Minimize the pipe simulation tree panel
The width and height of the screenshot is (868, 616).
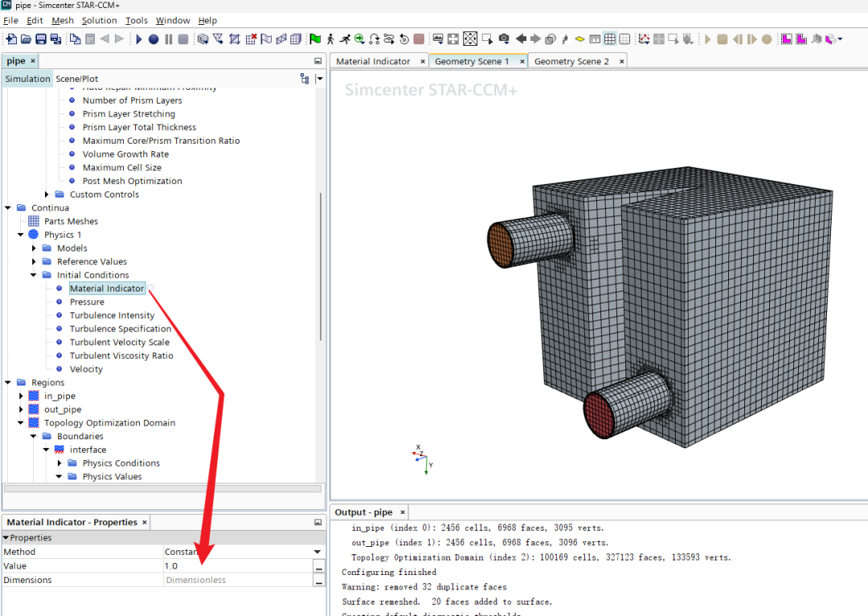[x=317, y=61]
